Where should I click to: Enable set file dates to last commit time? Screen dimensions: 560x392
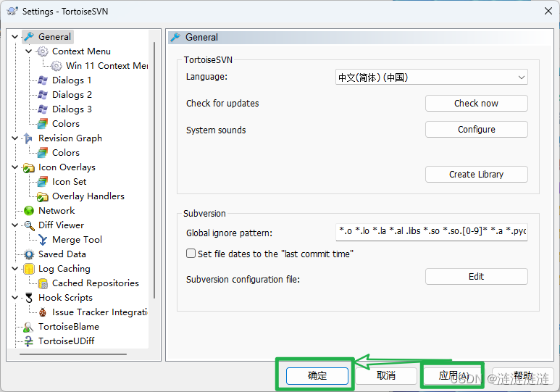191,254
